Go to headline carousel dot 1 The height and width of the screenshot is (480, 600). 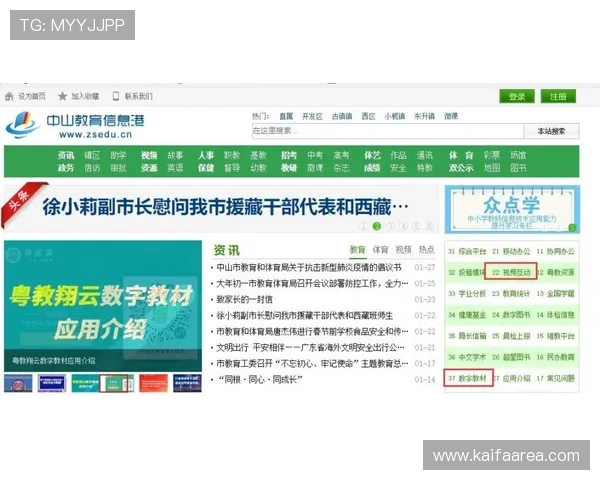tap(363, 226)
